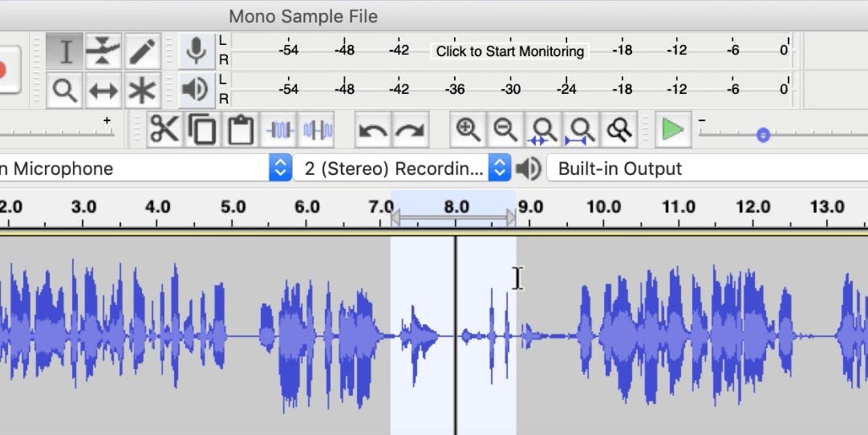
Task: Select the Zoom magnifier tool
Action: pyautogui.click(x=66, y=91)
